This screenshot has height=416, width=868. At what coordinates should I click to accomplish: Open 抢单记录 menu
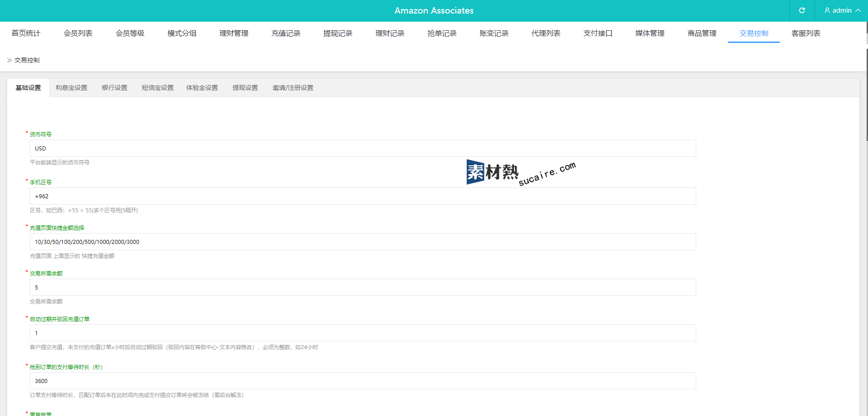coord(442,33)
